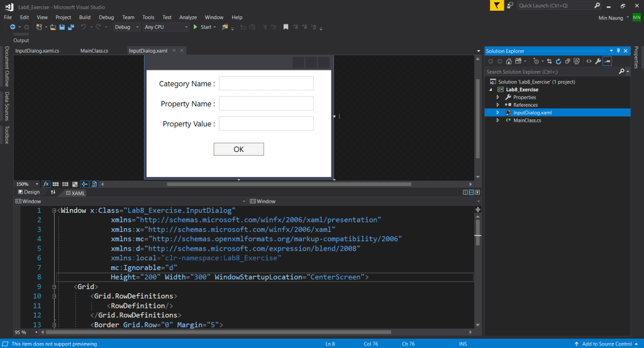Click Collapse All in Solution Explorer toolbar
This screenshot has width=644, height=348.
click(567, 61)
